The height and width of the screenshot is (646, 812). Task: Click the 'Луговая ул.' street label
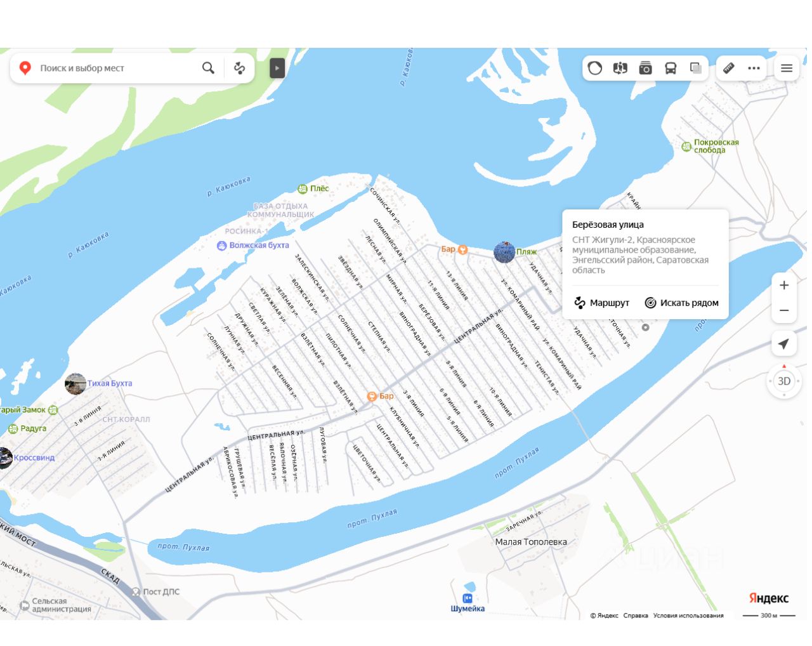pos(324,444)
